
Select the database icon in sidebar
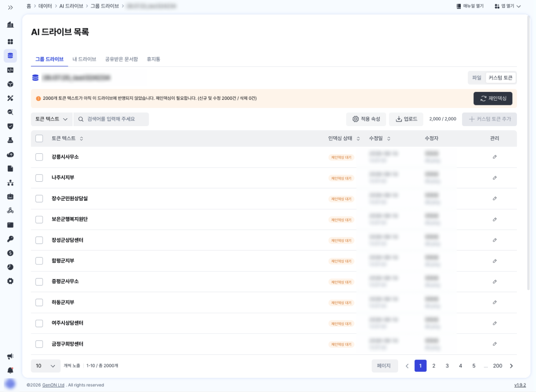coord(10,56)
